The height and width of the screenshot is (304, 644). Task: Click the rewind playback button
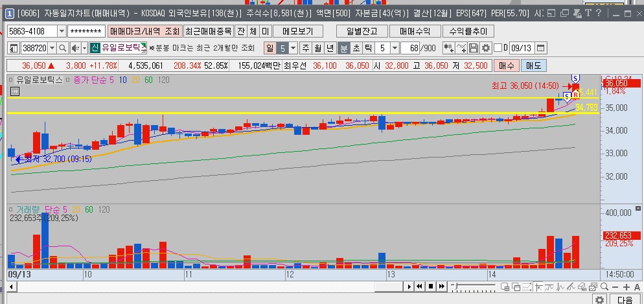click(419, 286)
